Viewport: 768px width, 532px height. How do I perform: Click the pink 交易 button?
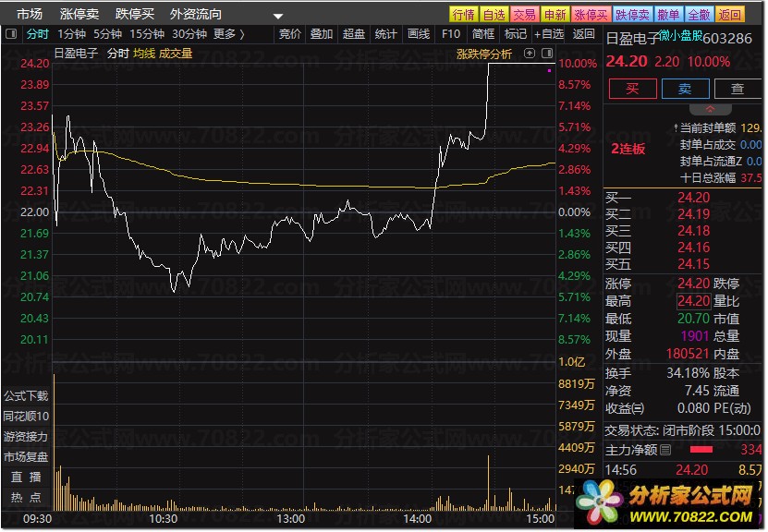pyautogui.click(x=524, y=14)
